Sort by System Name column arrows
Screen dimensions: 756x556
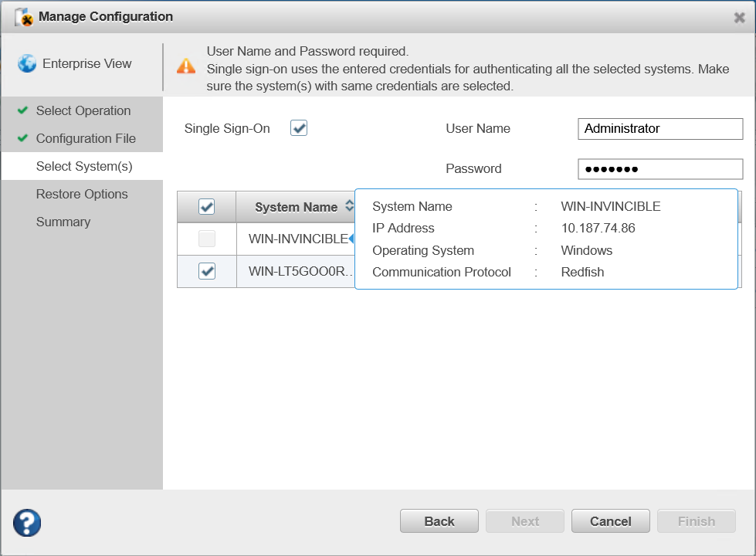coord(349,206)
